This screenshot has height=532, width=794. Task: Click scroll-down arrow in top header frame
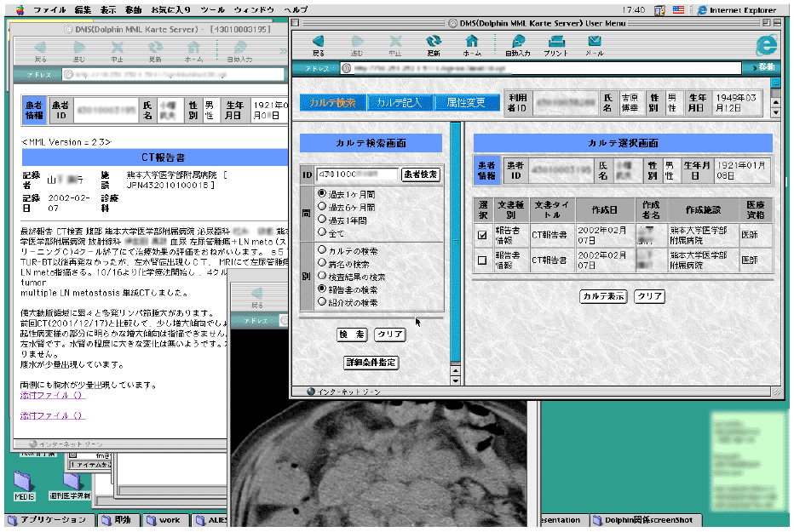tap(775, 112)
